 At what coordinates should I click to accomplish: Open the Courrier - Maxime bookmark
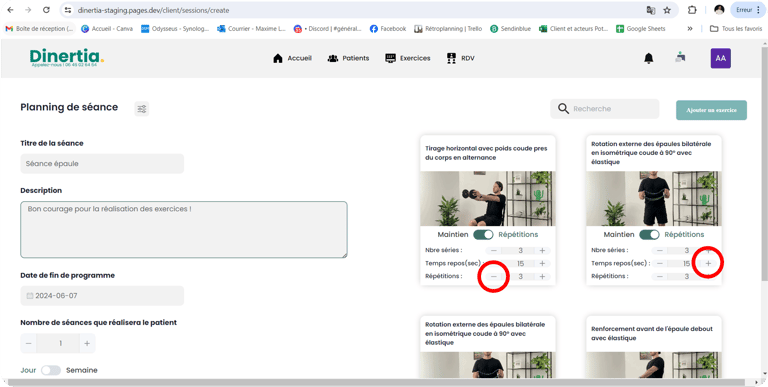coord(251,29)
